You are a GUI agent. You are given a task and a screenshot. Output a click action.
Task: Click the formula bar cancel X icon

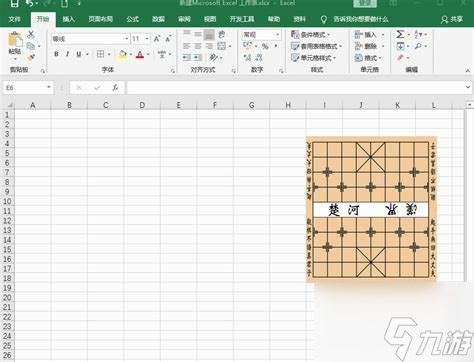coord(79,88)
